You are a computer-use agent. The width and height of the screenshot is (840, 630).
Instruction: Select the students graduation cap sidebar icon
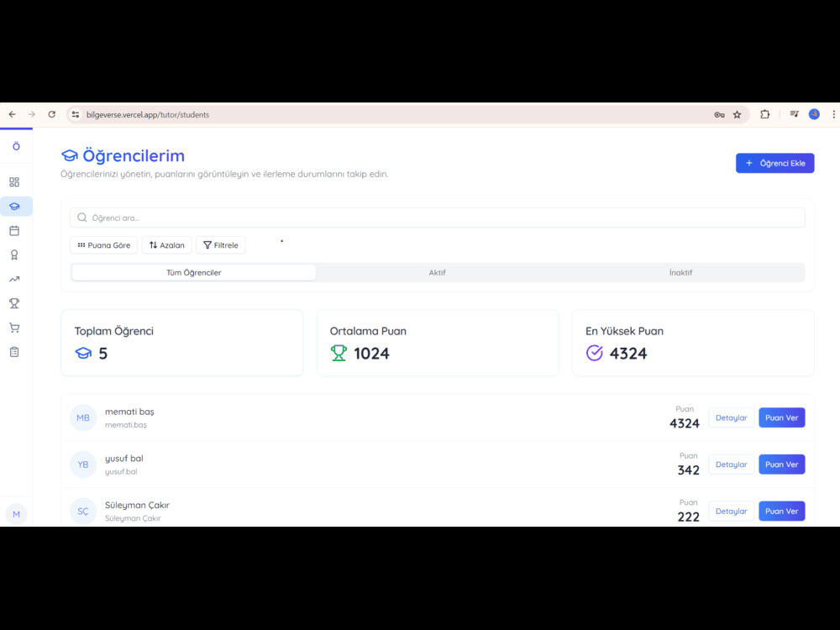coord(14,207)
